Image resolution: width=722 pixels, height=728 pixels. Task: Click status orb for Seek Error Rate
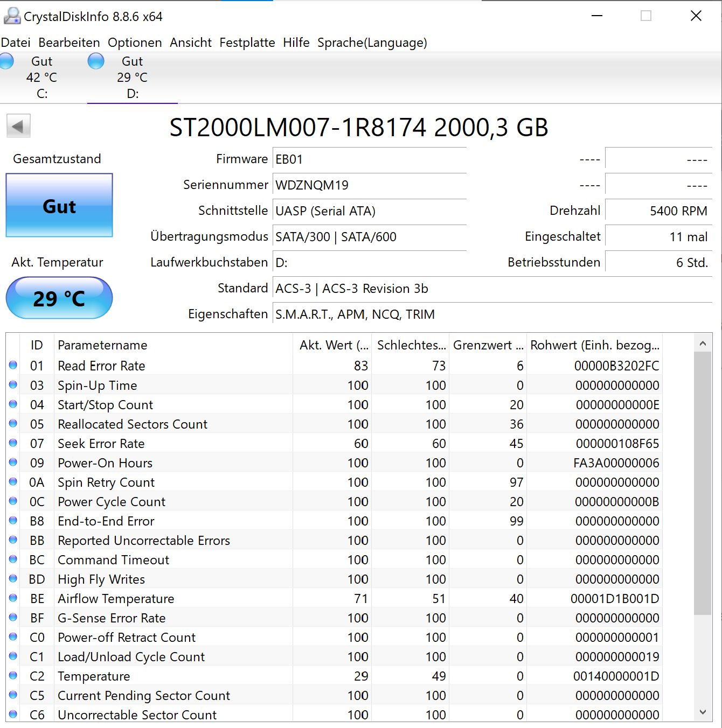[x=13, y=443]
